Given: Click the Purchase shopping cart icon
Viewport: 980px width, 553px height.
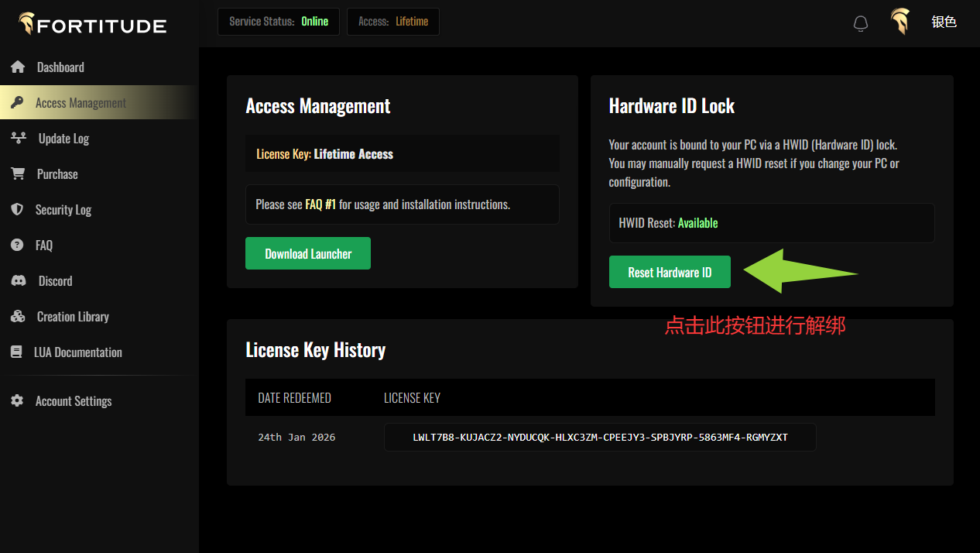Looking at the screenshot, I should 17,173.
